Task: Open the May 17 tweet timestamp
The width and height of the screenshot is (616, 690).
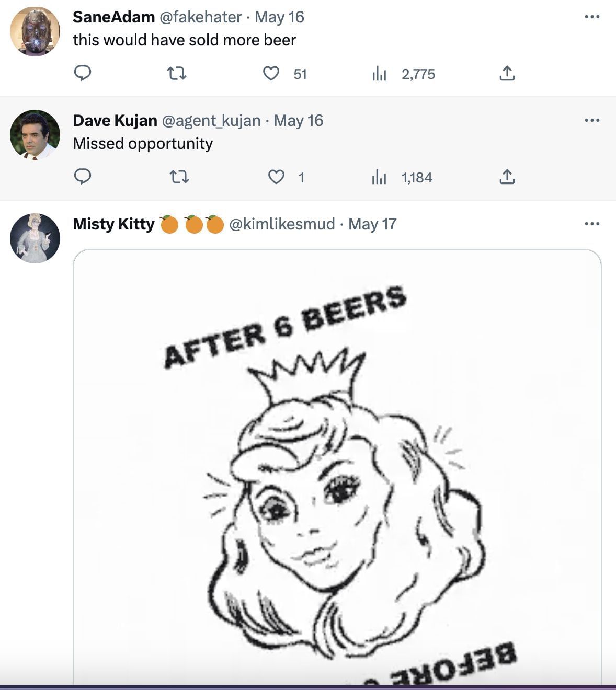Action: pyautogui.click(x=372, y=224)
